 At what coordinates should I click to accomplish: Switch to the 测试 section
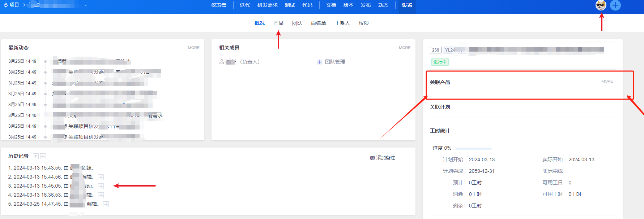coord(290,5)
